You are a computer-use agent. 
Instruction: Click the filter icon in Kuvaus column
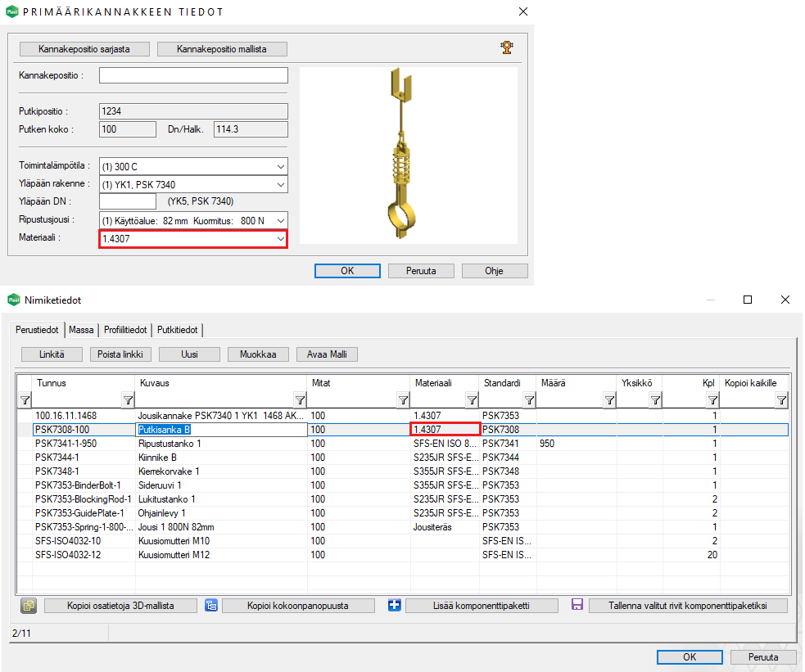click(300, 399)
